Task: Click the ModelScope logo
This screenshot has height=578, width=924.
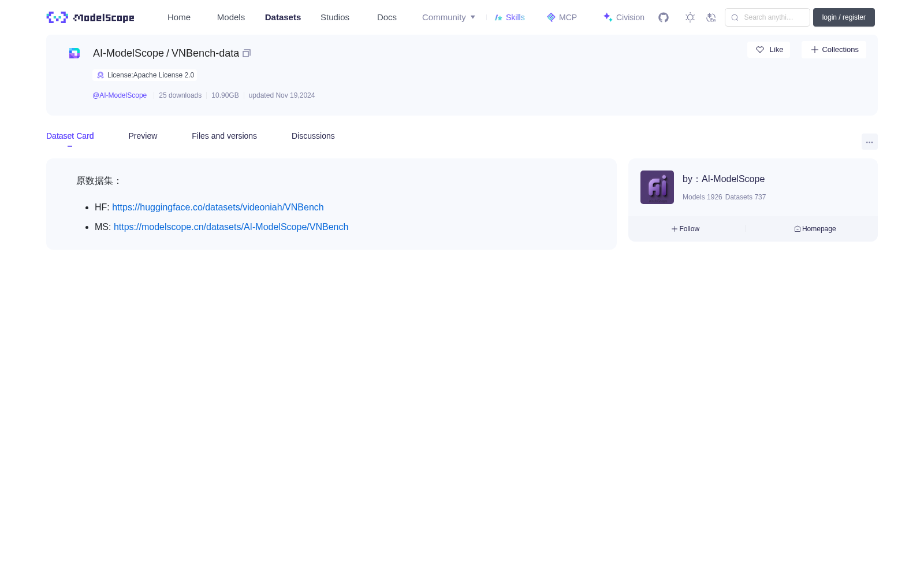Action: point(90,17)
